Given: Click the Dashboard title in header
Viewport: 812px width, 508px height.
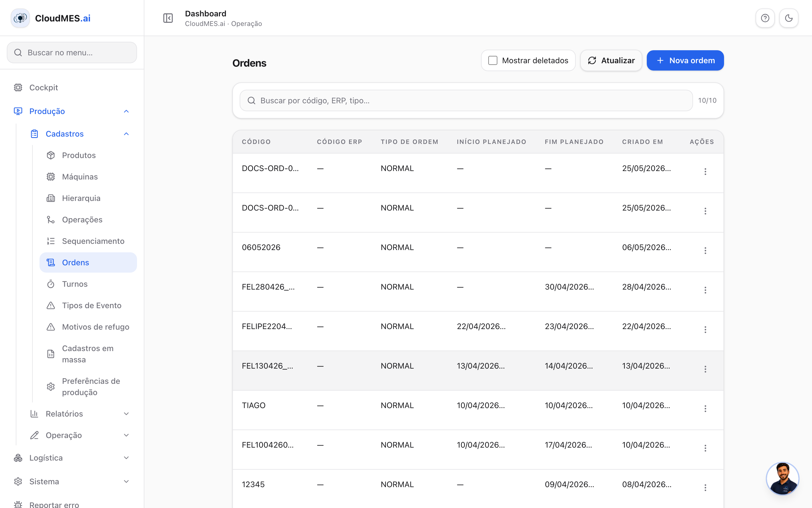Looking at the screenshot, I should (x=206, y=14).
